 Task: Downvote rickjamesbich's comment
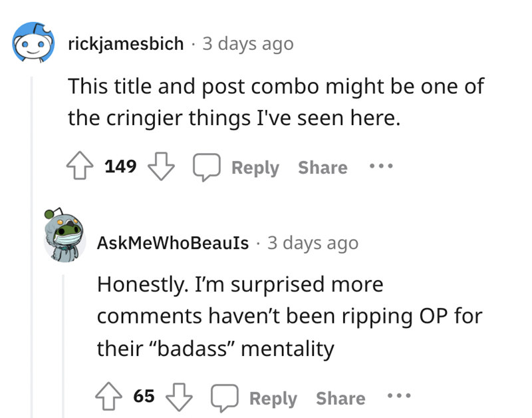tap(159, 167)
